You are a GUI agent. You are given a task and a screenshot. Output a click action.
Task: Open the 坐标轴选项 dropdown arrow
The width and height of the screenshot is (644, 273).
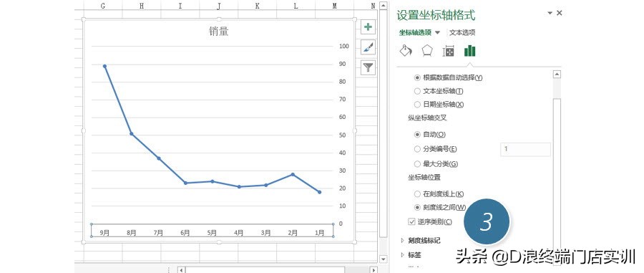tap(437, 33)
